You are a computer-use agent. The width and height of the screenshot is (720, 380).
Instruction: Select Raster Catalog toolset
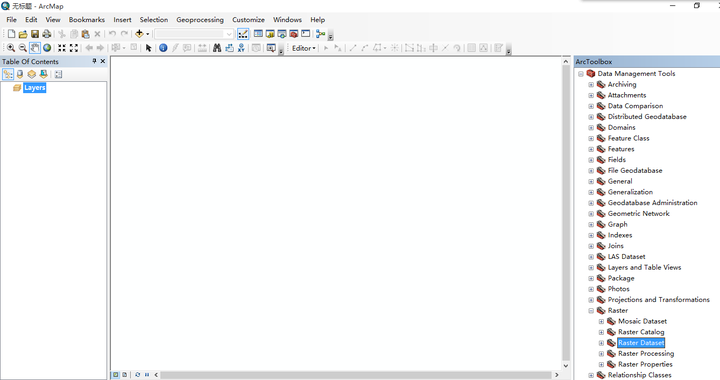(641, 332)
